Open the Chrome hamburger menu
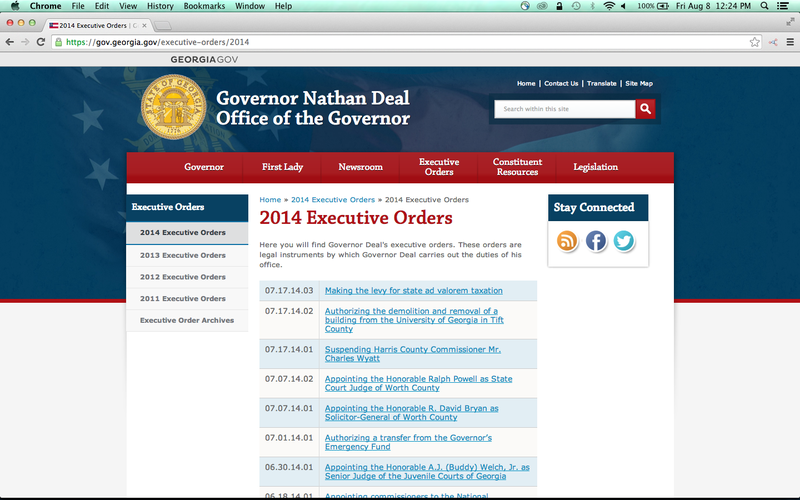 click(x=789, y=42)
